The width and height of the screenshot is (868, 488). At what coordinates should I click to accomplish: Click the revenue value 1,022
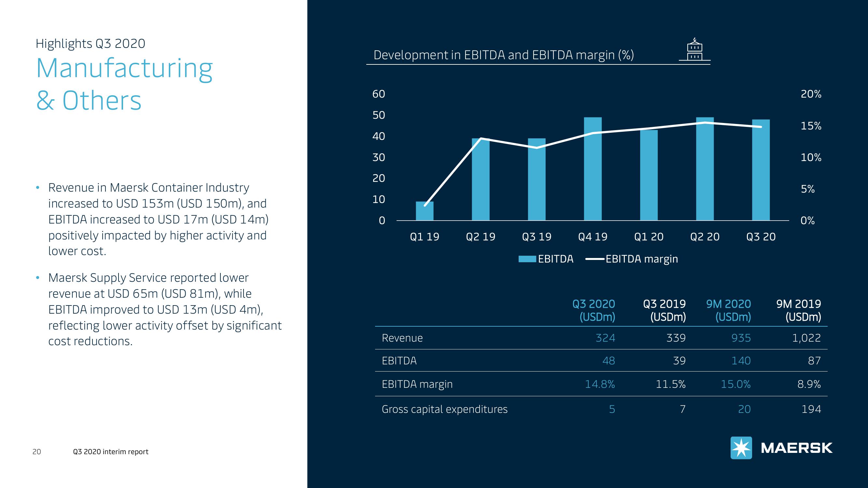[806, 338]
